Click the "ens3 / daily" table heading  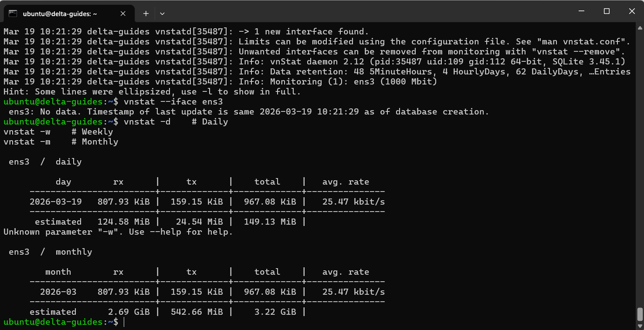click(x=45, y=162)
